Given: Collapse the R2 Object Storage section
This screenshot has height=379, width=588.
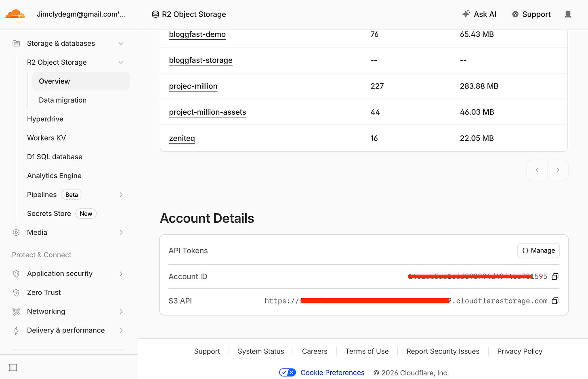Looking at the screenshot, I should click(x=121, y=62).
